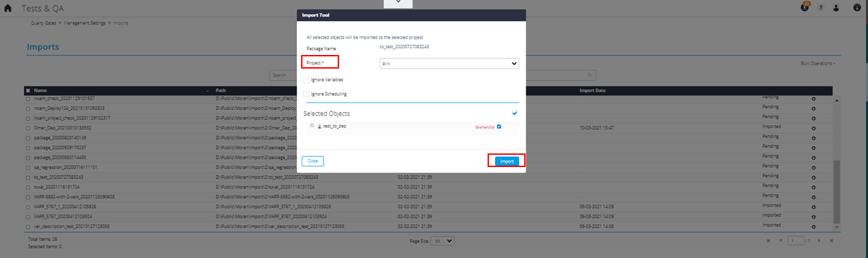
Task: Click scrollbar down arrow of Imports table
Action: (x=836, y=227)
